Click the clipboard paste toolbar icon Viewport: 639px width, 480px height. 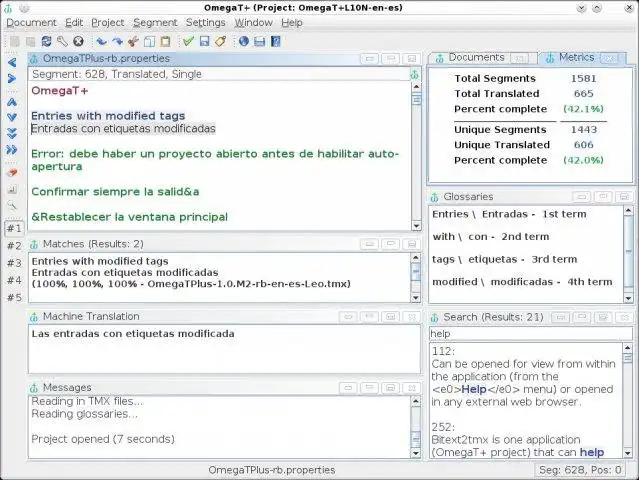[x=165, y=41]
